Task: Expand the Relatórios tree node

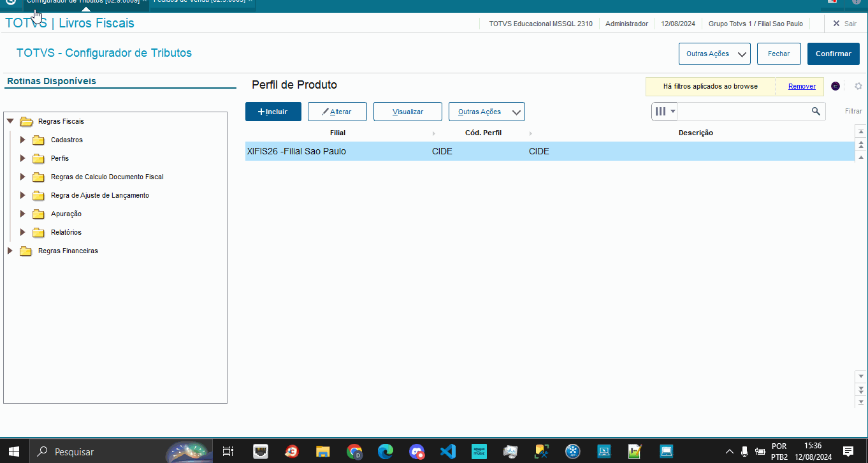Action: pos(23,232)
